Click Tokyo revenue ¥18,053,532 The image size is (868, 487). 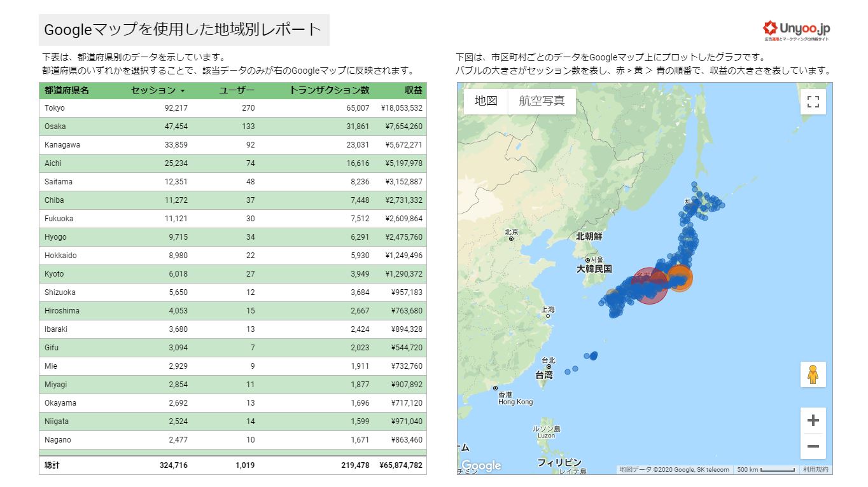click(x=402, y=108)
